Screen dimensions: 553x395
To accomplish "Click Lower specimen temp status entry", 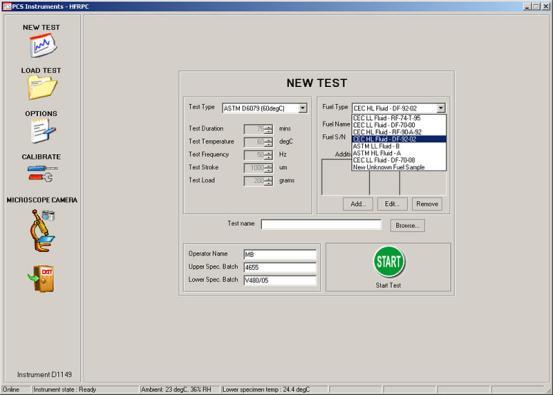I will click(266, 389).
